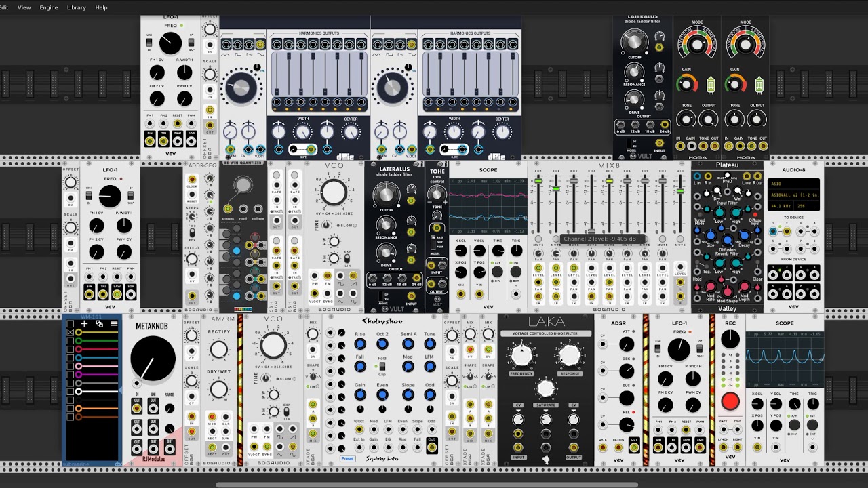Click the Laika Frequency knob

tap(521, 354)
